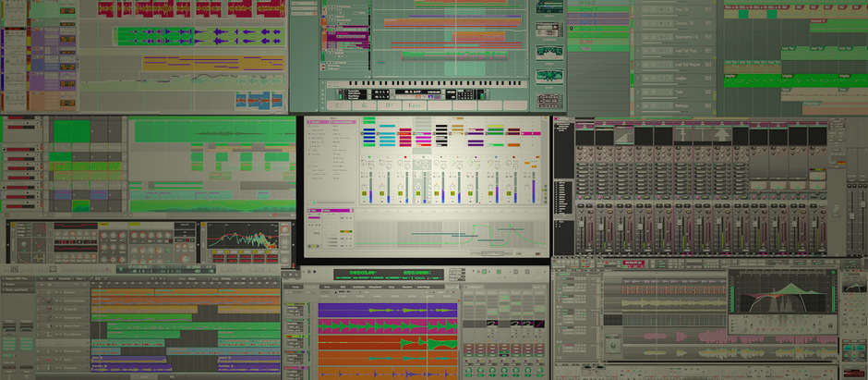Open the Snap dropdown in Logic
This screenshot has height=380, width=868.
(199, 278)
